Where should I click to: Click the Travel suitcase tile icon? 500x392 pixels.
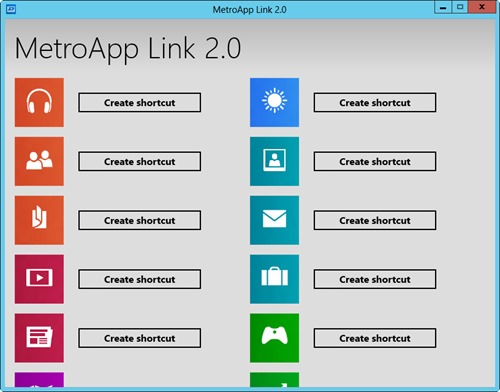(274, 279)
